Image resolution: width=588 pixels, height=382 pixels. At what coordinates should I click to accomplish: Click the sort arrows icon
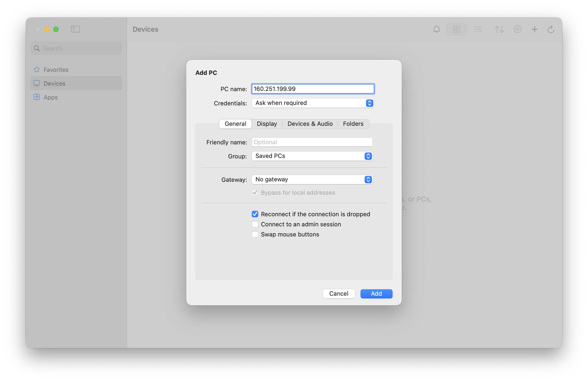[499, 29]
